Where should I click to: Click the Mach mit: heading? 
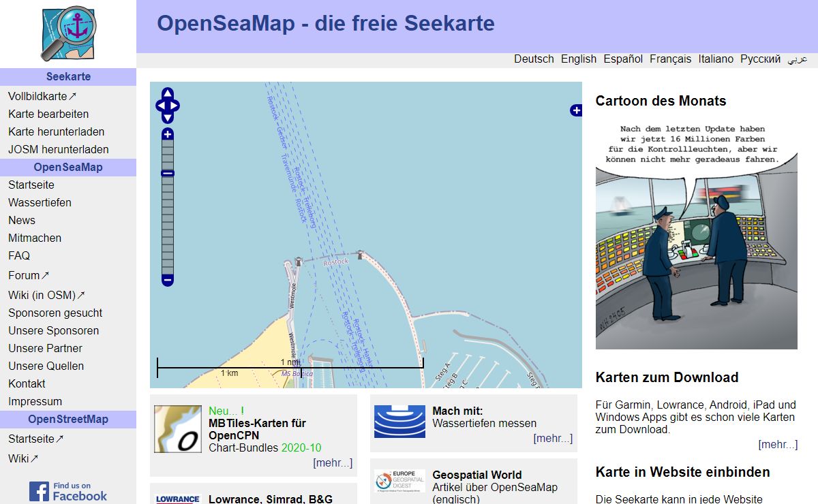(x=457, y=411)
